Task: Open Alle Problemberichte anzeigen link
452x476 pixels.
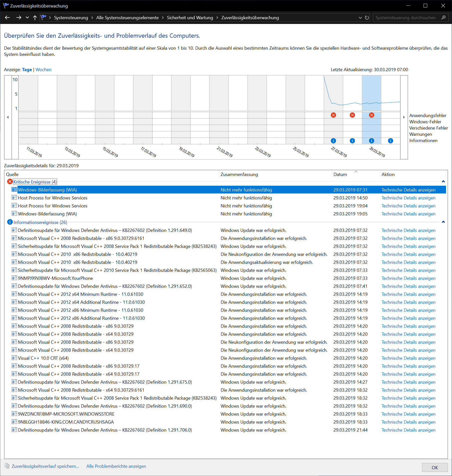Action: [x=116, y=466]
